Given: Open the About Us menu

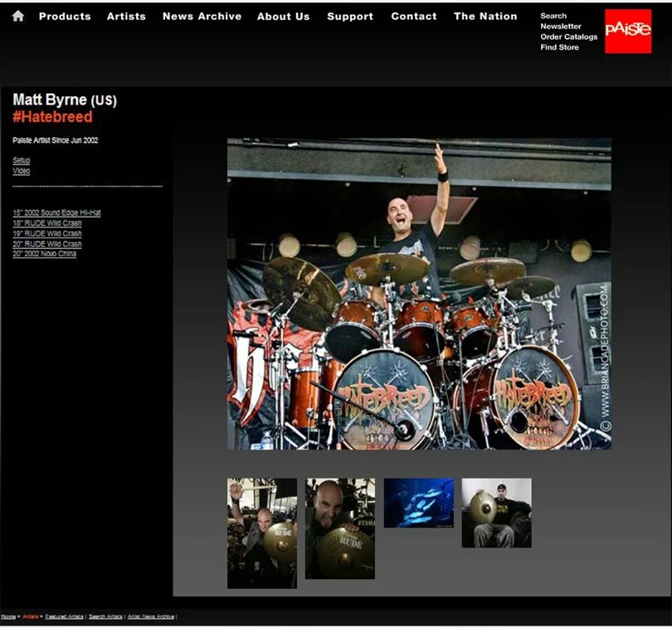Looking at the screenshot, I should coord(283,17).
